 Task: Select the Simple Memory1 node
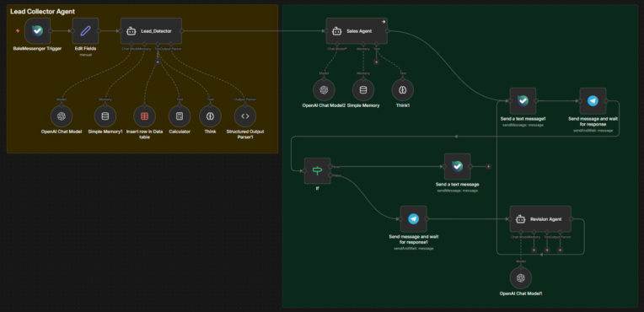(x=105, y=116)
